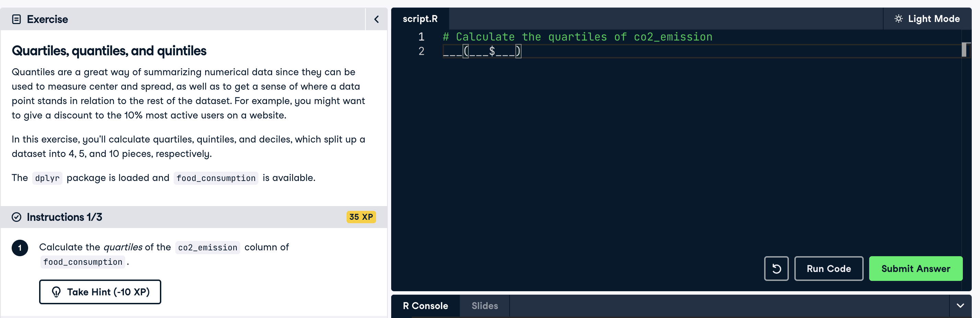Click the lightbulb icon in Take Hint
Screen dimensions: 980x318
click(x=56, y=292)
